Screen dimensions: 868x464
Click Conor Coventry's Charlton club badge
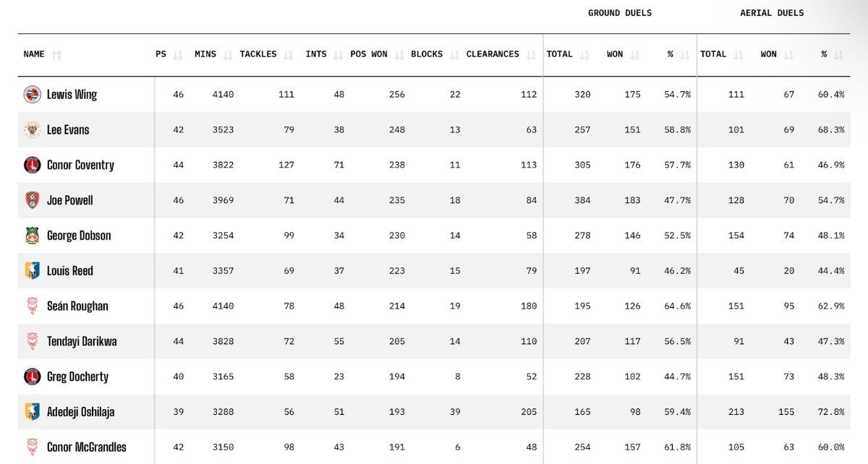click(32, 165)
